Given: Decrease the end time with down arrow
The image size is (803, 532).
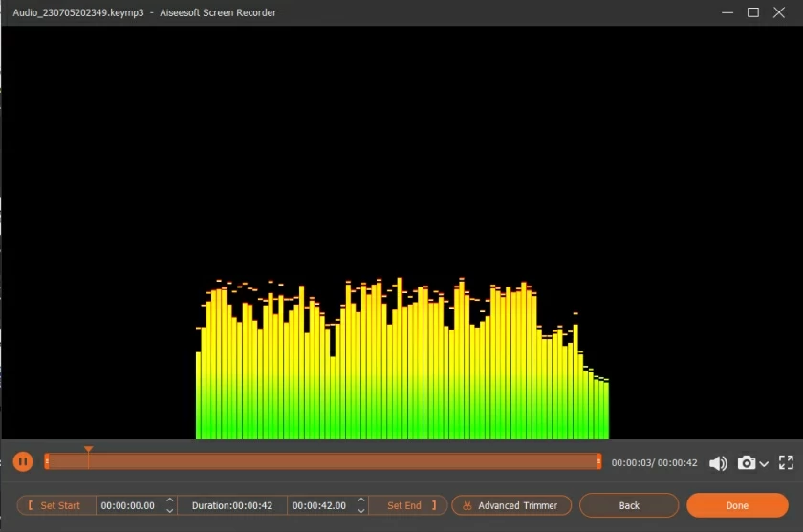Looking at the screenshot, I should point(361,511).
